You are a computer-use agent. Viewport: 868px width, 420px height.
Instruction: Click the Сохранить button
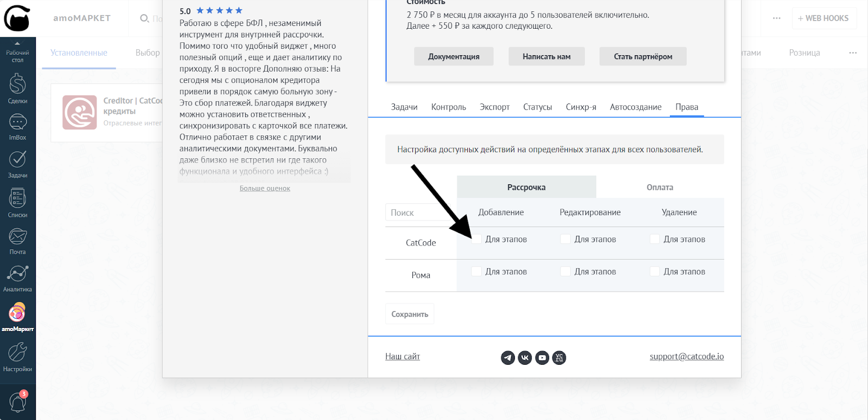point(410,314)
